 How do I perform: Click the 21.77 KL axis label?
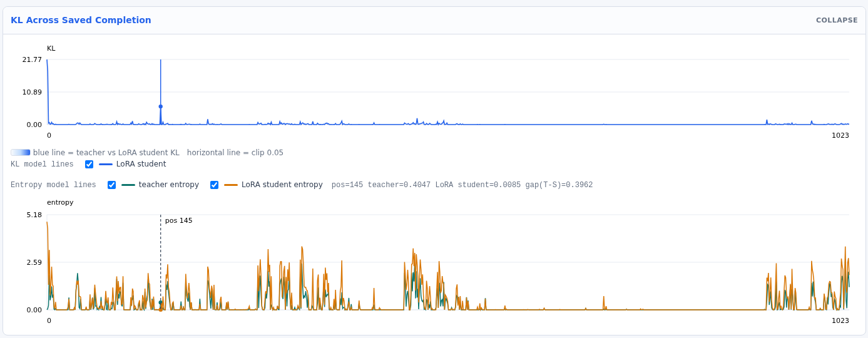tap(32, 59)
